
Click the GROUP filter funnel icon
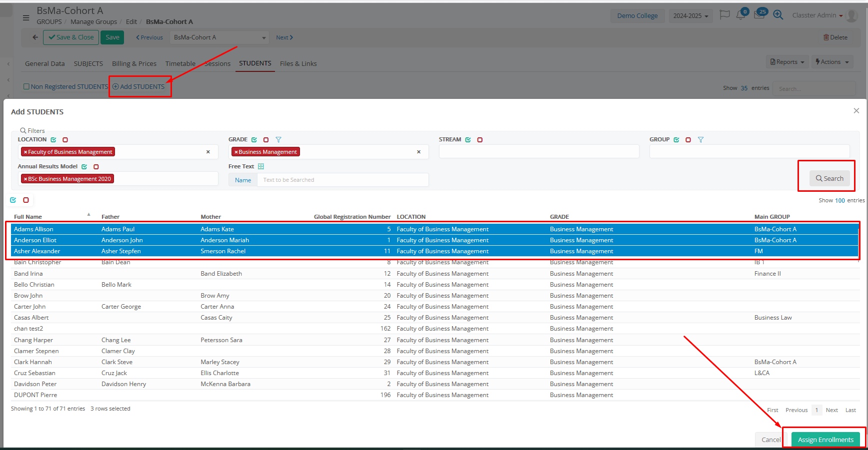click(700, 140)
